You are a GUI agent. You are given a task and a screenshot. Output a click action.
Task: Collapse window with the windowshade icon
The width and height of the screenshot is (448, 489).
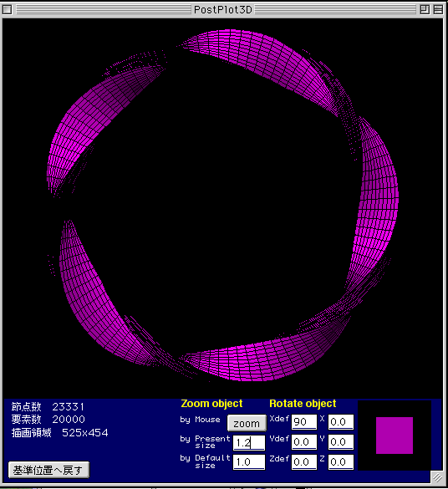[x=438, y=10]
